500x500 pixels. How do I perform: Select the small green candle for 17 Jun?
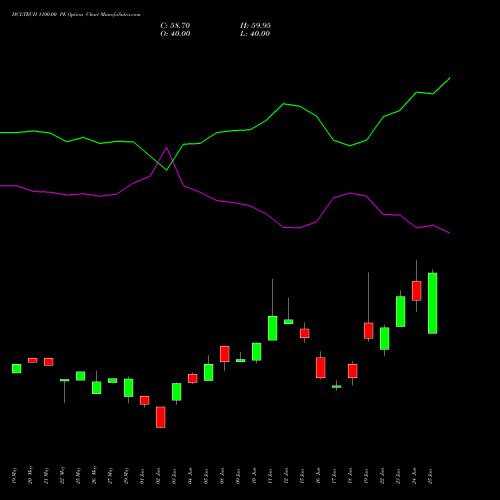point(337,386)
